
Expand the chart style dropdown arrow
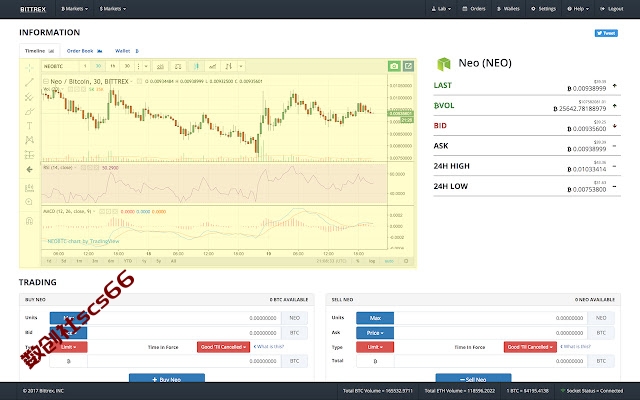(x=241, y=66)
